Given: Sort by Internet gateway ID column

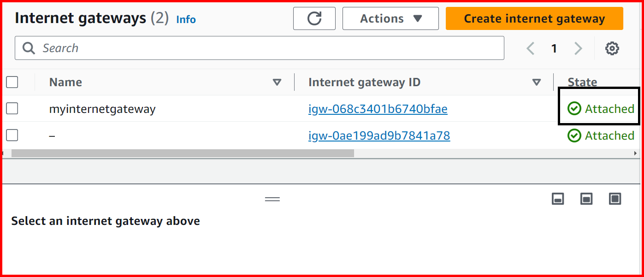Looking at the screenshot, I should point(536,82).
